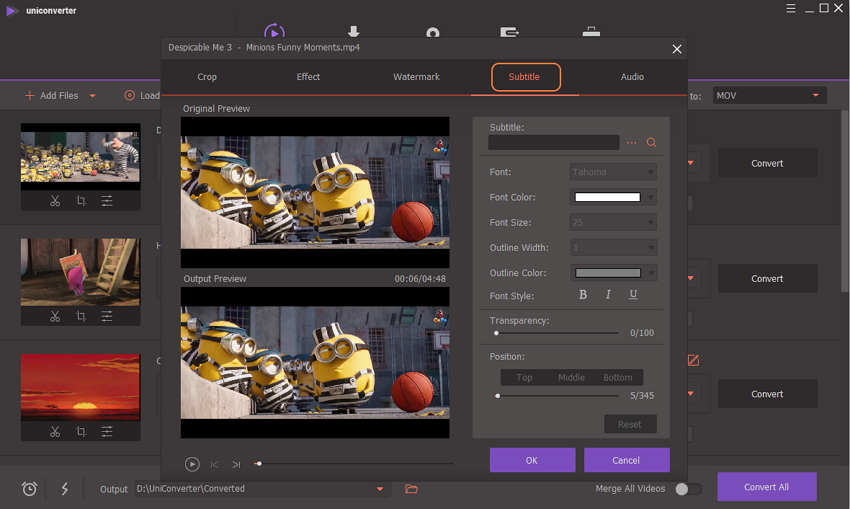The width and height of the screenshot is (850, 509).
Task: Click Cancel in the subtitle dialog
Action: pyautogui.click(x=626, y=460)
